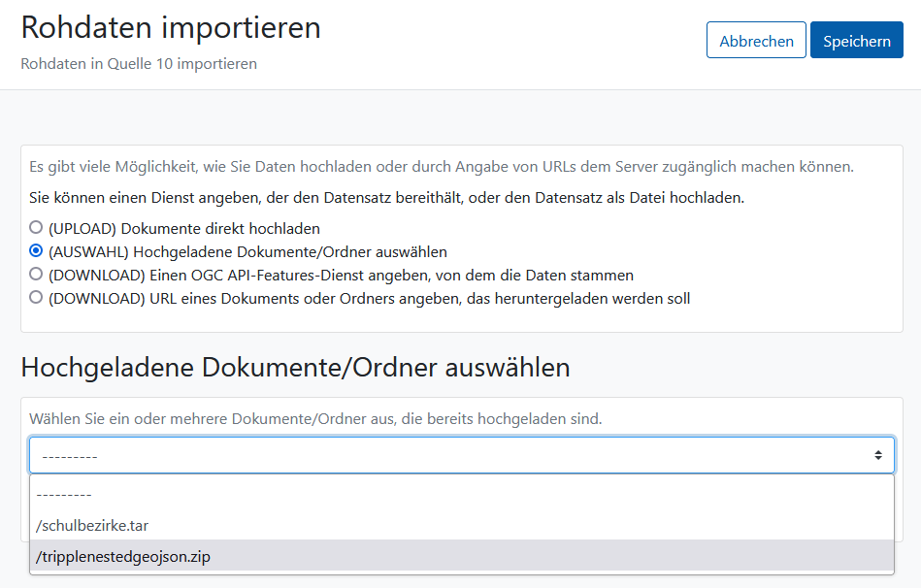Open the document selection combo box
This screenshot has height=588, width=921.
[462, 455]
